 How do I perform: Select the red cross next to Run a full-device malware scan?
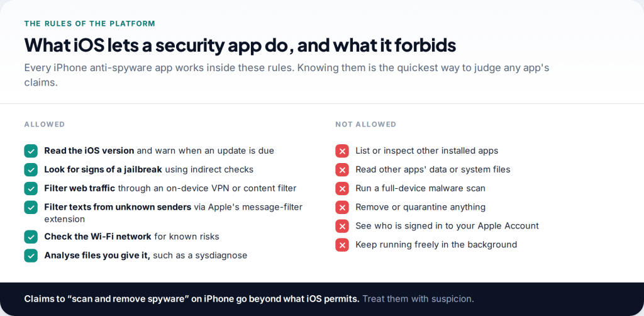tap(342, 189)
